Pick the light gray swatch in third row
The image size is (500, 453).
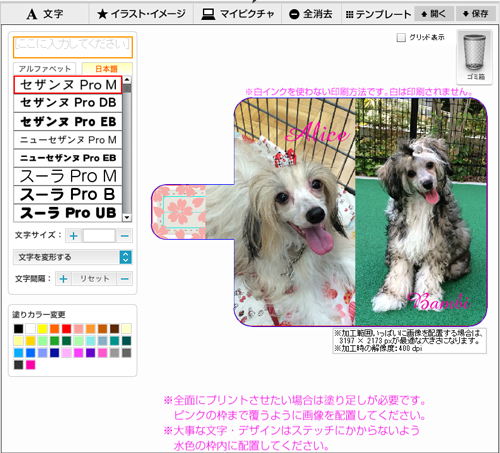[x=115, y=353]
